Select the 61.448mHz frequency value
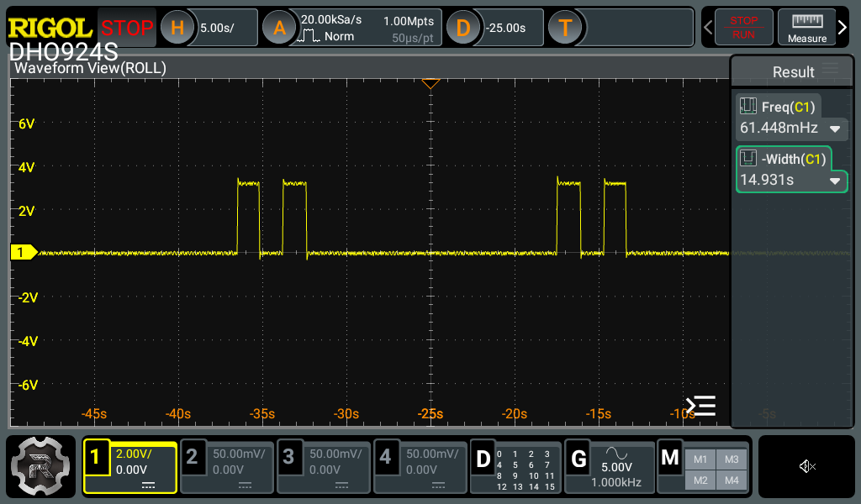 coord(779,128)
